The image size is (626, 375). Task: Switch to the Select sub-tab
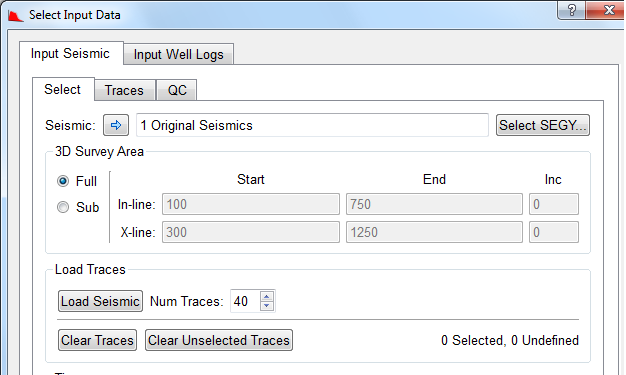point(63,89)
